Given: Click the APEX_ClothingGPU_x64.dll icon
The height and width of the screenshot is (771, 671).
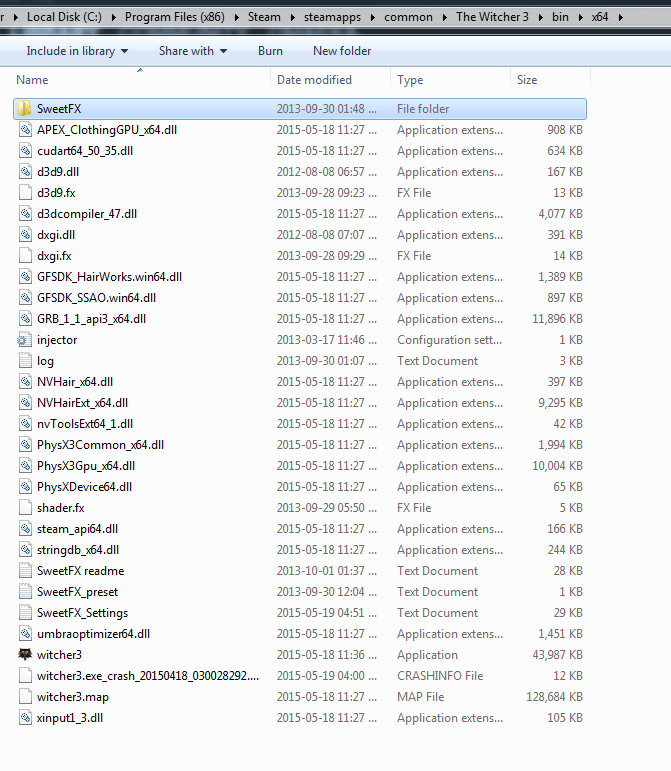Looking at the screenshot, I should [25, 130].
